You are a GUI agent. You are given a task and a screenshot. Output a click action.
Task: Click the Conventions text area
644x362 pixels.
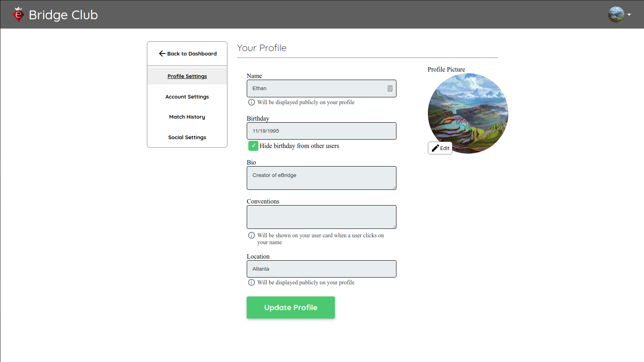click(322, 217)
